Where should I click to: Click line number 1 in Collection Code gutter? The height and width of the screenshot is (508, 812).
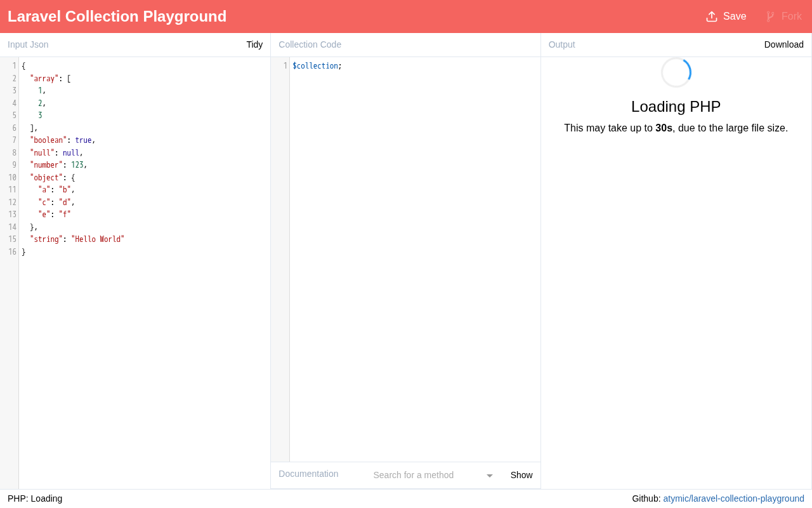285,66
